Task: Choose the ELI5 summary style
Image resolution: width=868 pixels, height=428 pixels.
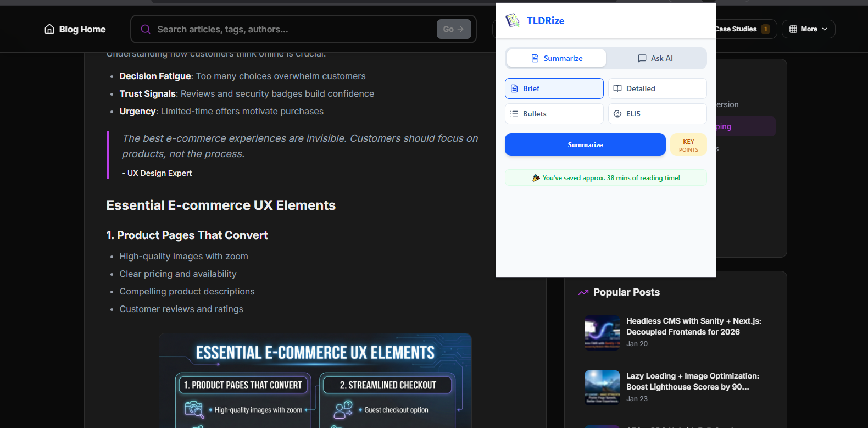Action: coord(657,114)
